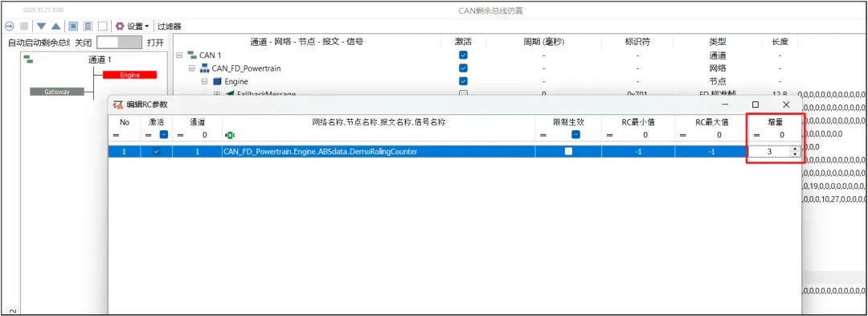
Task: Click the RC最小值 cell showing -1
Action: point(637,151)
